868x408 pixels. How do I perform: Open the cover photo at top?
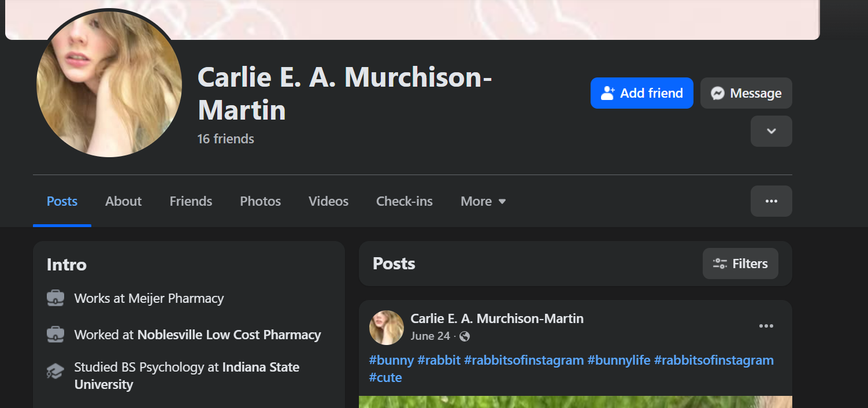click(412, 20)
